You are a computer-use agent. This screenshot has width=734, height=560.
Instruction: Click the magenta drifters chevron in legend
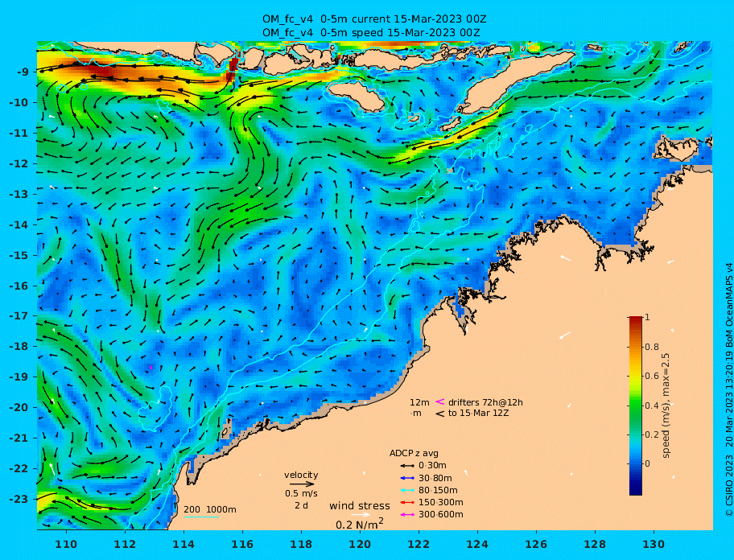tap(440, 401)
